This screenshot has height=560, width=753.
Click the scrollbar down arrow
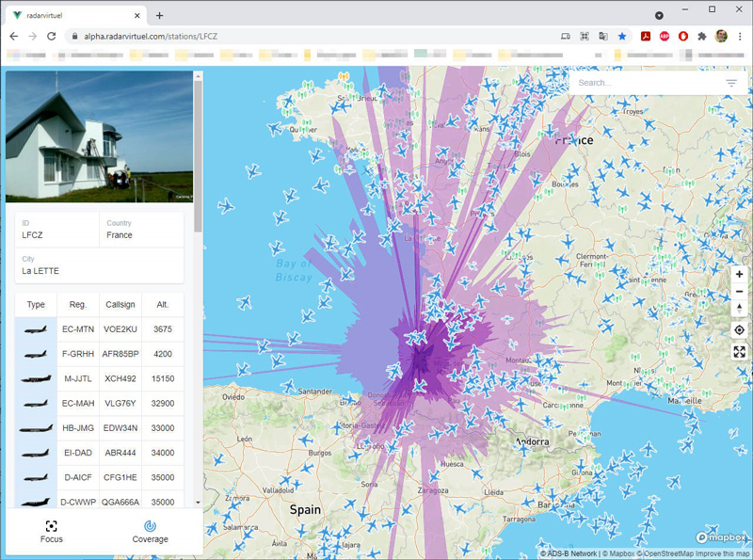point(198,503)
